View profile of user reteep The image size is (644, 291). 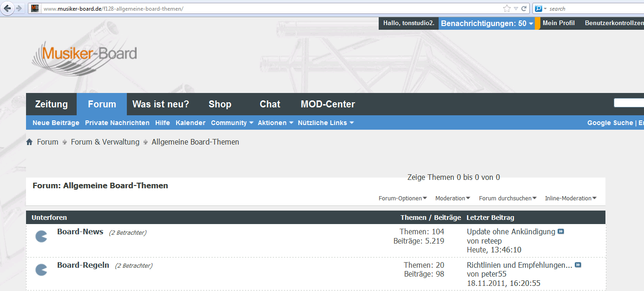(x=491, y=241)
